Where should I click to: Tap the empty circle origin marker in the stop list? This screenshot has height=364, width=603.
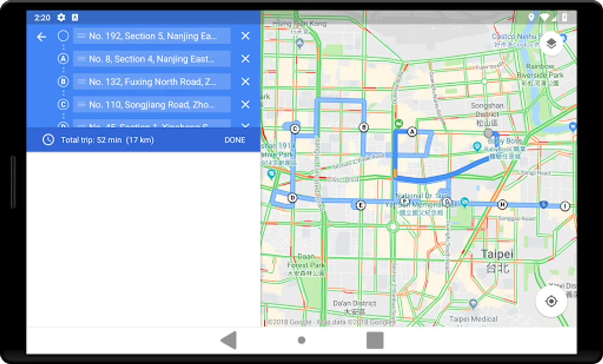(x=63, y=36)
